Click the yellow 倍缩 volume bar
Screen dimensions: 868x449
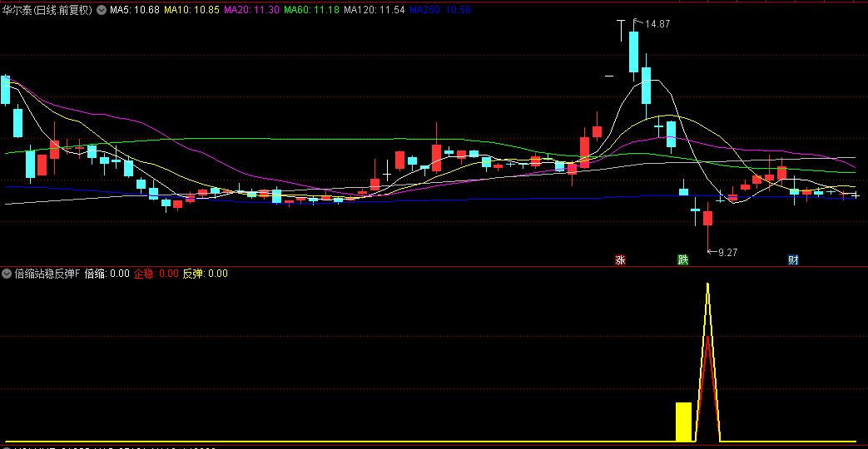coord(683,422)
